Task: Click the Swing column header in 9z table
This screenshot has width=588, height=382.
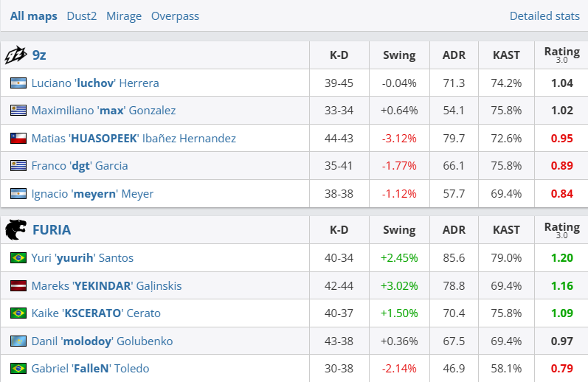Action: point(399,55)
